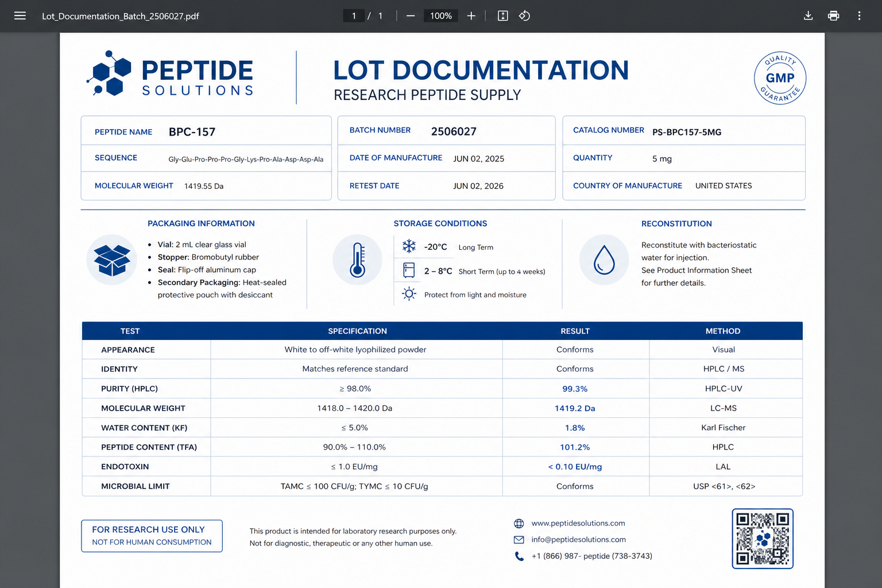
Task: Zoom in with the plus button
Action: point(471,16)
